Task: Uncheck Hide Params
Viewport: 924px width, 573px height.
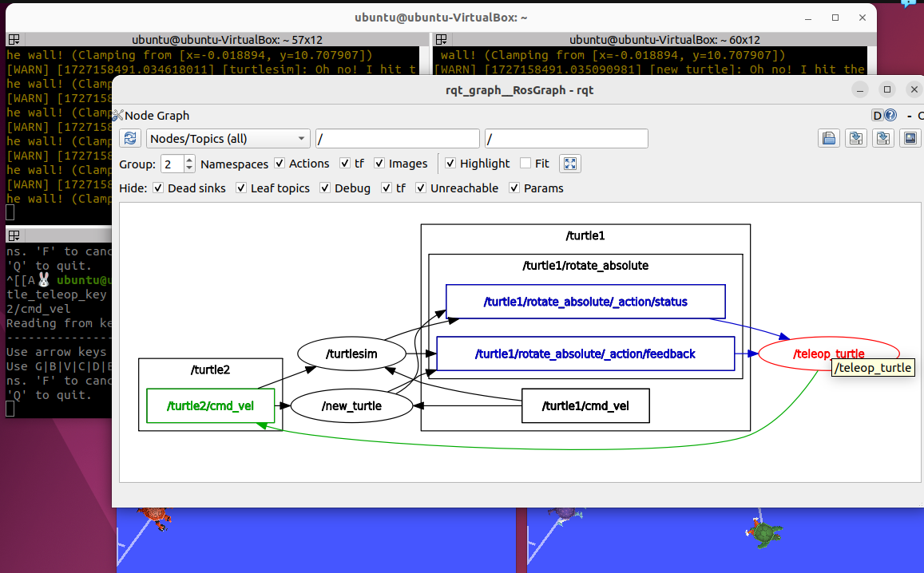Action: point(514,188)
